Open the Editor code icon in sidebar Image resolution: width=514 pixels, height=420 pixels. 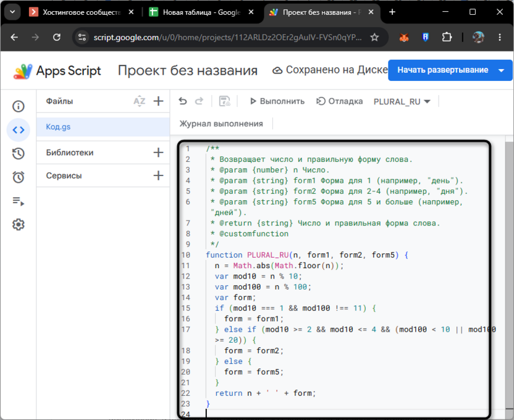coord(19,130)
